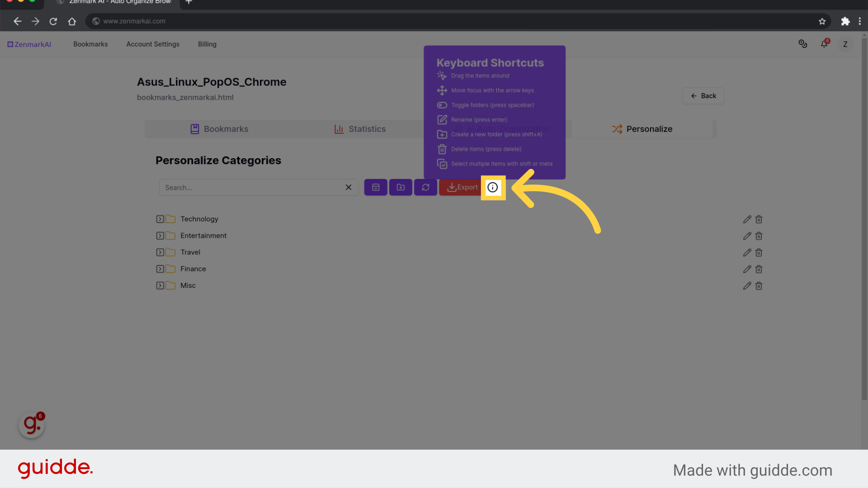Select the Travel category row
868x488 pixels.
pos(459,253)
